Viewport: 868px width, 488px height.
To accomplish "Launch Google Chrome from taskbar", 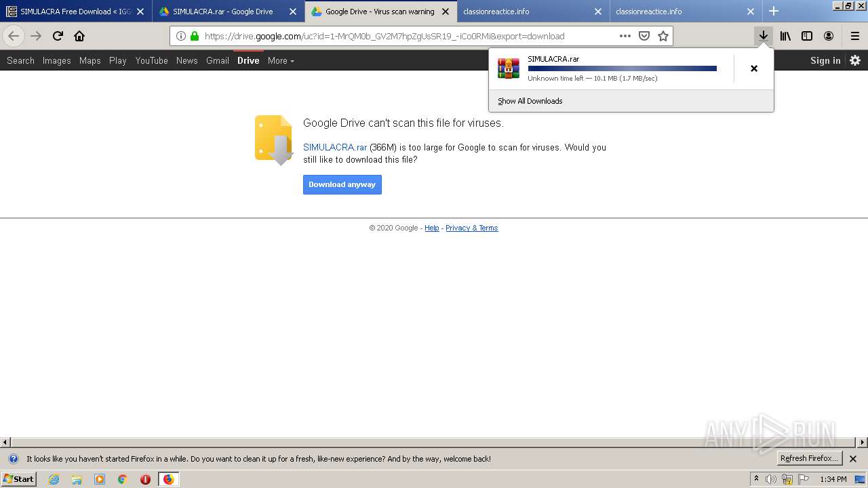I will click(x=123, y=479).
